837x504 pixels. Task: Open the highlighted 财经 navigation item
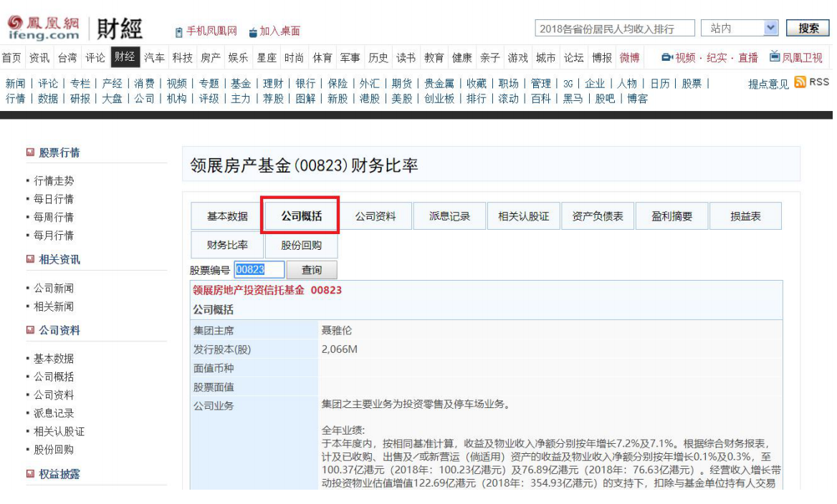coord(125,57)
